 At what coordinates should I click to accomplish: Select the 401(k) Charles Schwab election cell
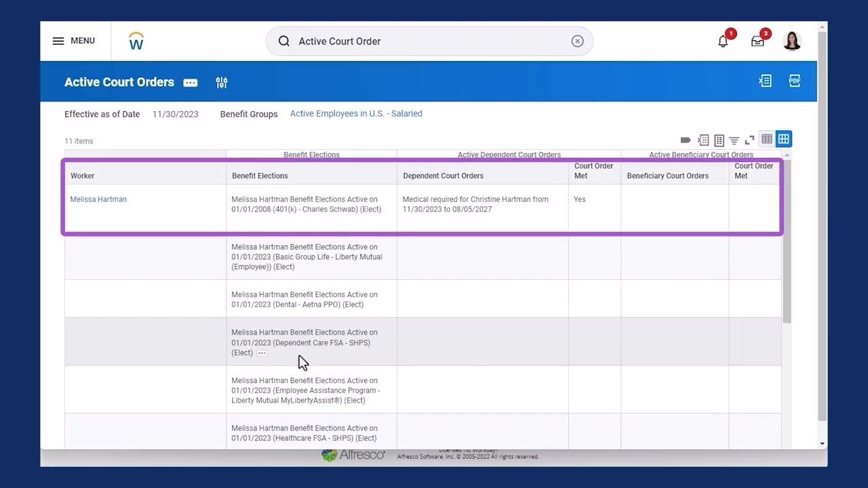click(312, 209)
